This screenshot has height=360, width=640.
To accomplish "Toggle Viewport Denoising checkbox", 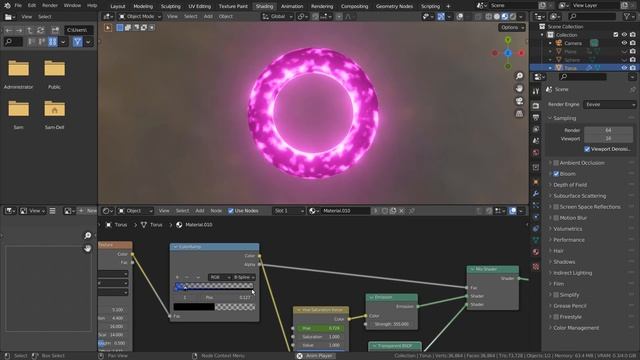I will click(587, 149).
